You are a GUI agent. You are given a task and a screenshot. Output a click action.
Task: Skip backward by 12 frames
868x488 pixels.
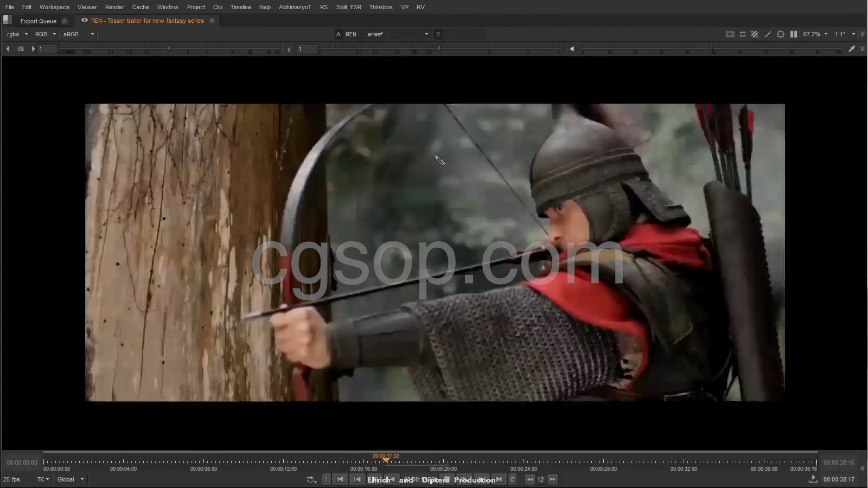(x=530, y=479)
